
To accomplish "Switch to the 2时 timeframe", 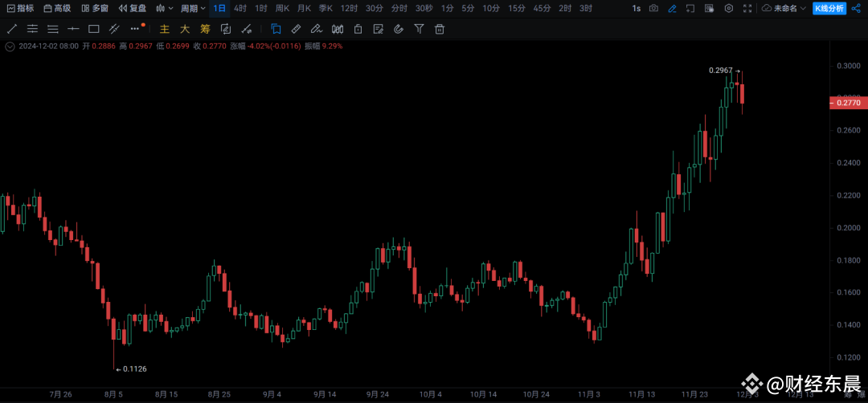I will tap(565, 8).
